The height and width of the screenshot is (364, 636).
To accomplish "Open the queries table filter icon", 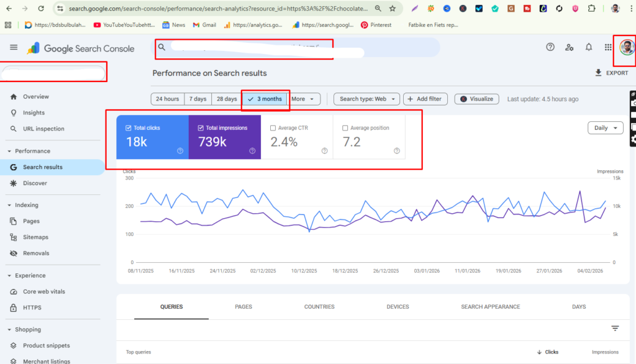I will click(614, 328).
